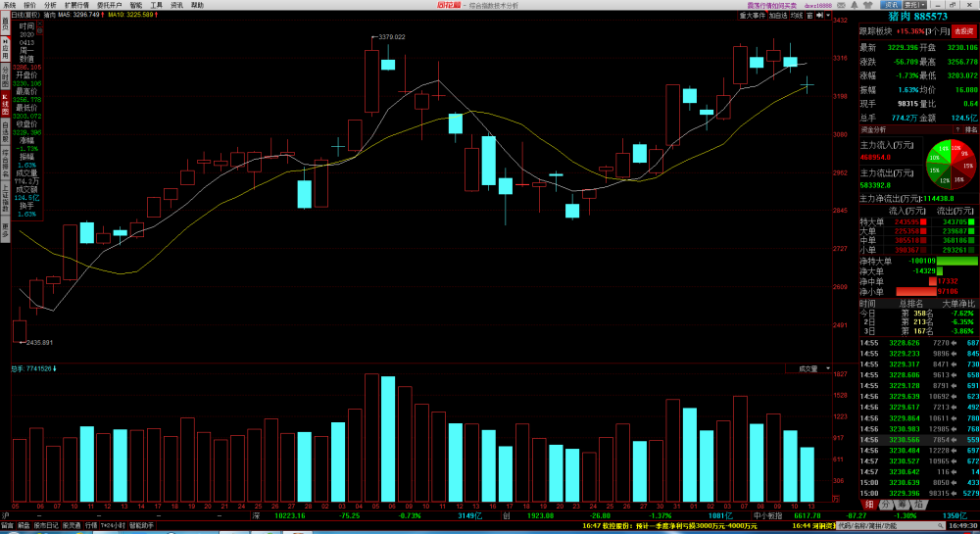
Task: Click 加自选 to add to watchlist
Action: click(x=777, y=15)
